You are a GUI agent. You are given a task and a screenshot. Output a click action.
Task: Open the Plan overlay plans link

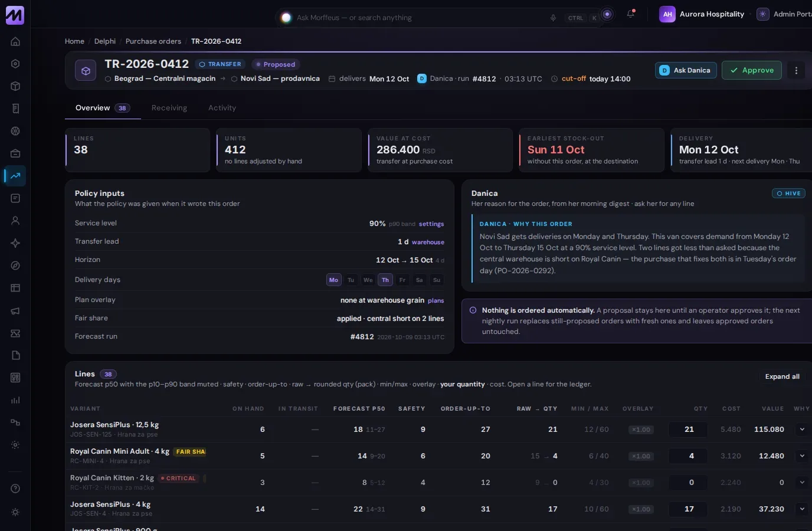pos(436,301)
